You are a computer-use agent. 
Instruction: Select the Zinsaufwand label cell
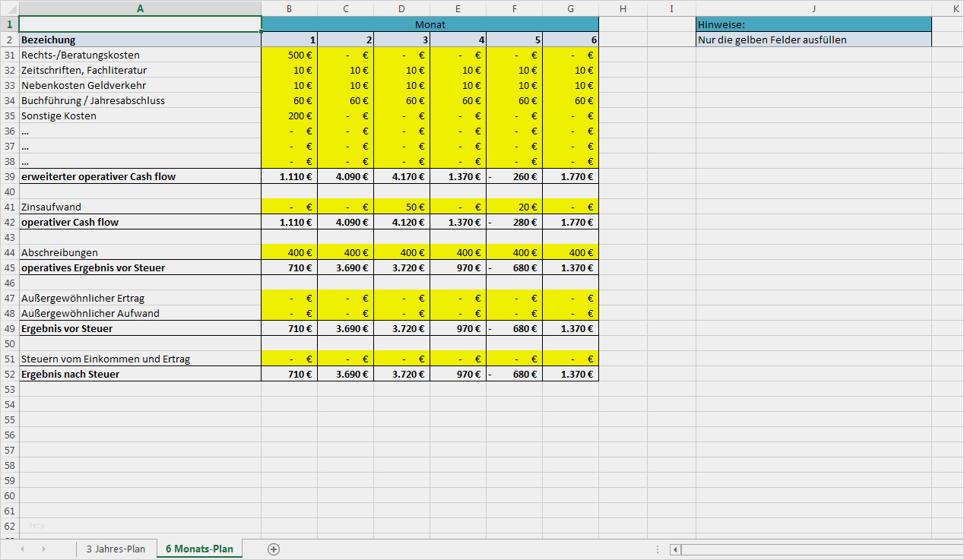137,206
